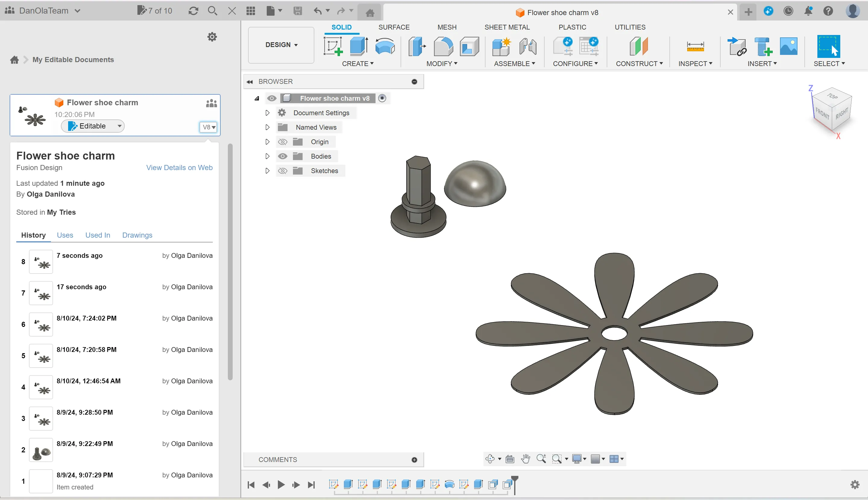This screenshot has width=868, height=500.
Task: Open the DESIGN workspace dropdown
Action: pos(281,45)
